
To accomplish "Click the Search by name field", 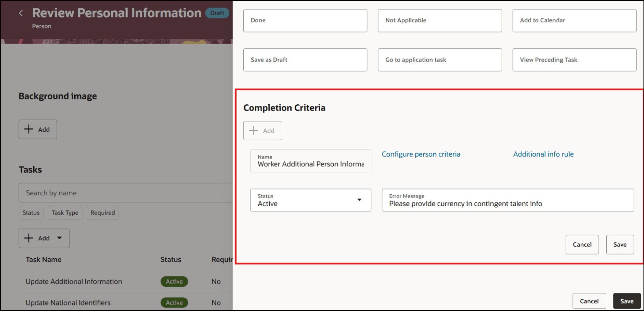I will [126, 193].
